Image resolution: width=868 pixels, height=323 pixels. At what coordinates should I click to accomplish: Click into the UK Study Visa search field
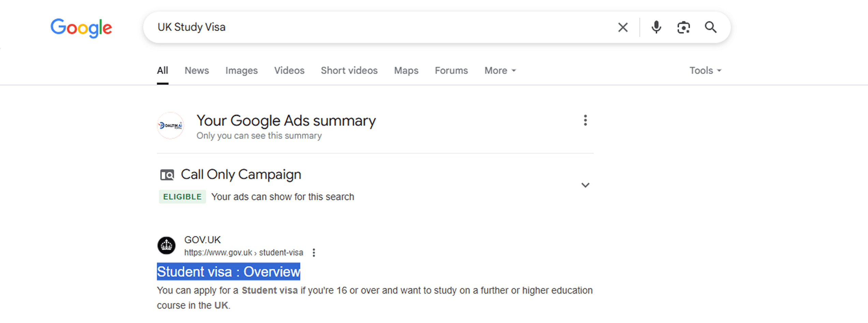point(375,27)
